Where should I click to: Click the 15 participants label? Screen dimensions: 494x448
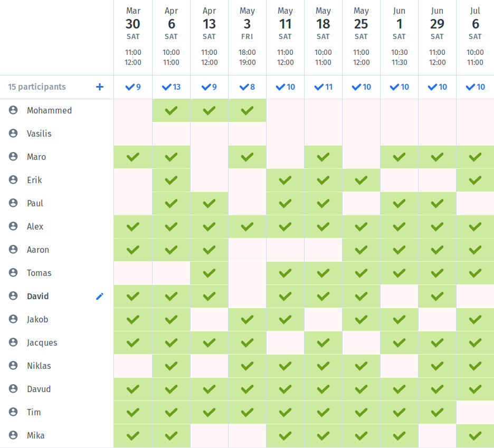[37, 87]
